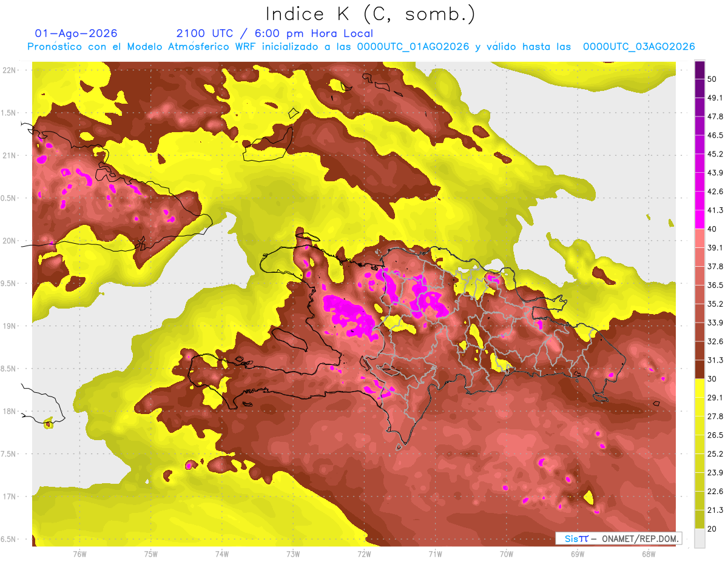
Task: Click the longitude label '71W'
Action: click(435, 554)
